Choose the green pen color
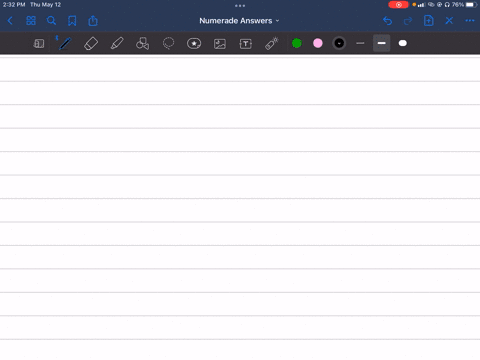 pyautogui.click(x=297, y=43)
